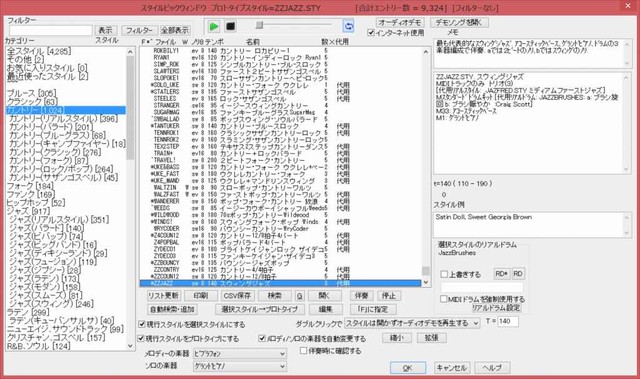The image size is (640, 379).
Task: Click the 印刷 button
Action: [x=200, y=296]
